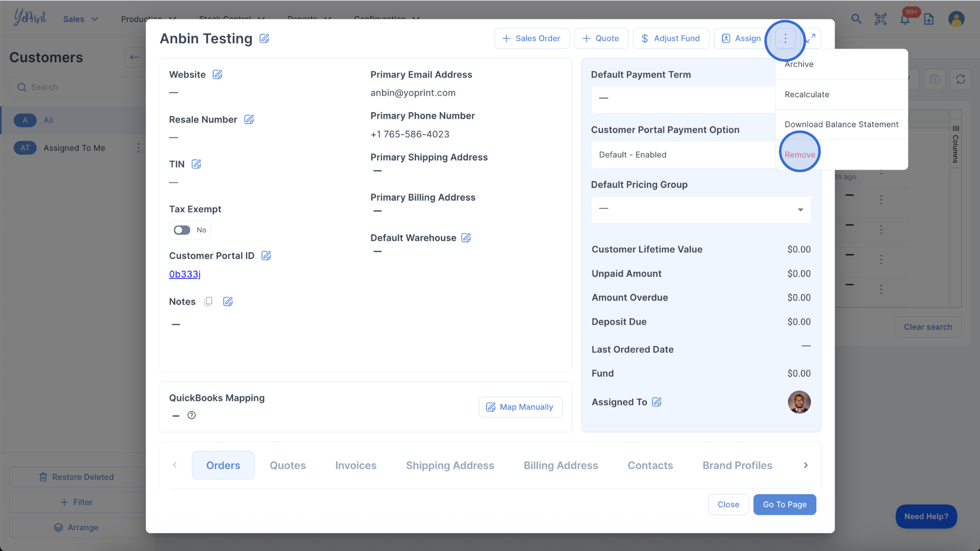Viewport: 980px width, 551px height.
Task: Open notifications bell in top bar
Action: [x=904, y=19]
